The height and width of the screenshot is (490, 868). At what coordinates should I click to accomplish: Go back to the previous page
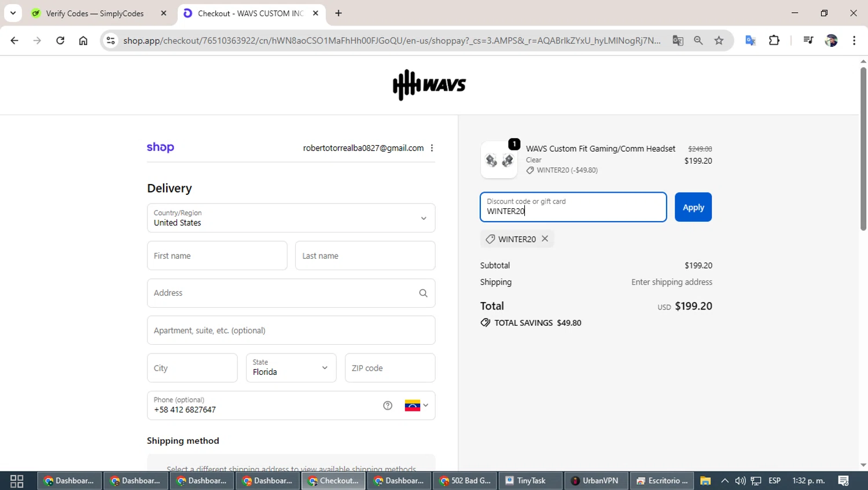pyautogui.click(x=14, y=40)
